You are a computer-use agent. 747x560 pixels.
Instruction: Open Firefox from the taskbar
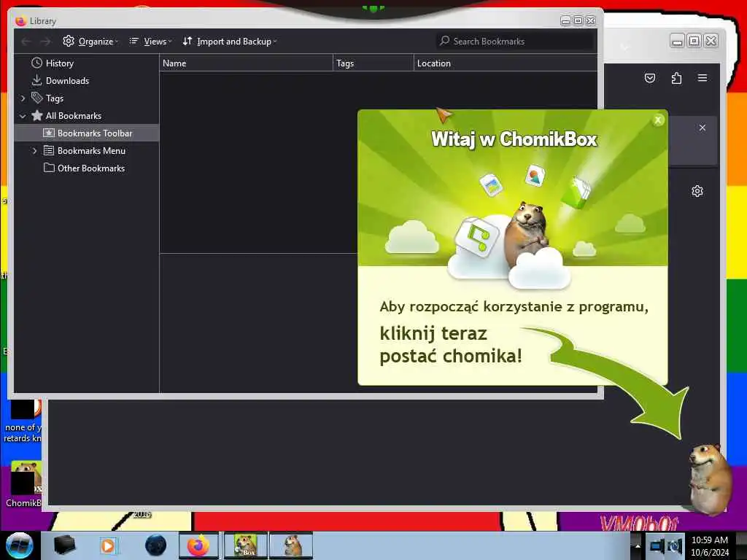[x=198, y=545]
